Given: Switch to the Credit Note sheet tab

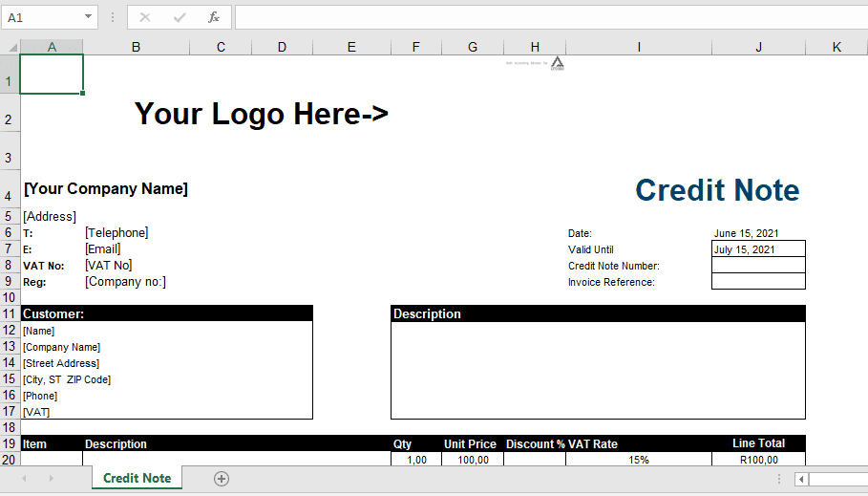Looking at the screenshot, I should tap(137, 478).
